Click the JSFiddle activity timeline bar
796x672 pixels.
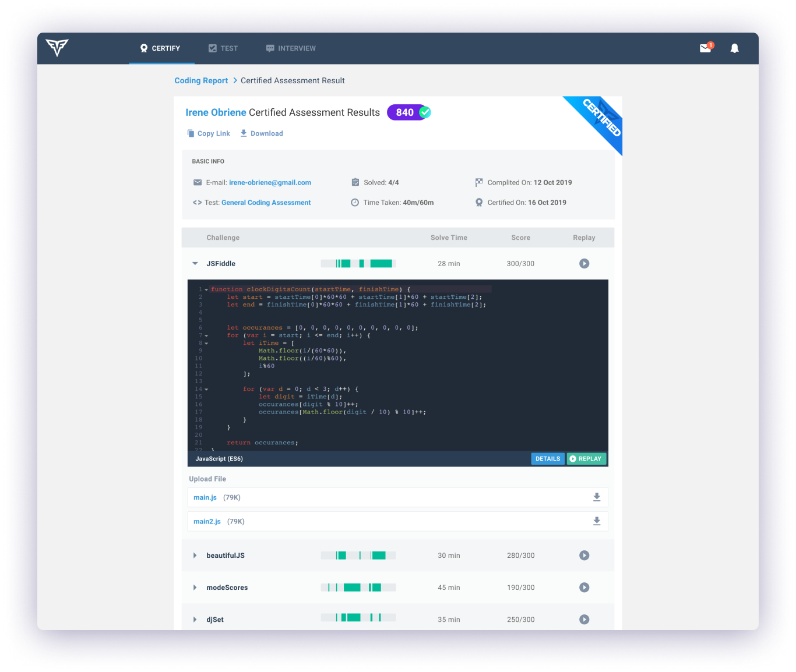tap(358, 264)
